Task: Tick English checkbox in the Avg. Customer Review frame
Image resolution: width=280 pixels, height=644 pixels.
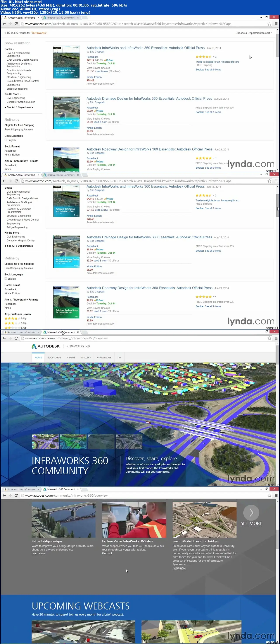Action: click(6, 278)
